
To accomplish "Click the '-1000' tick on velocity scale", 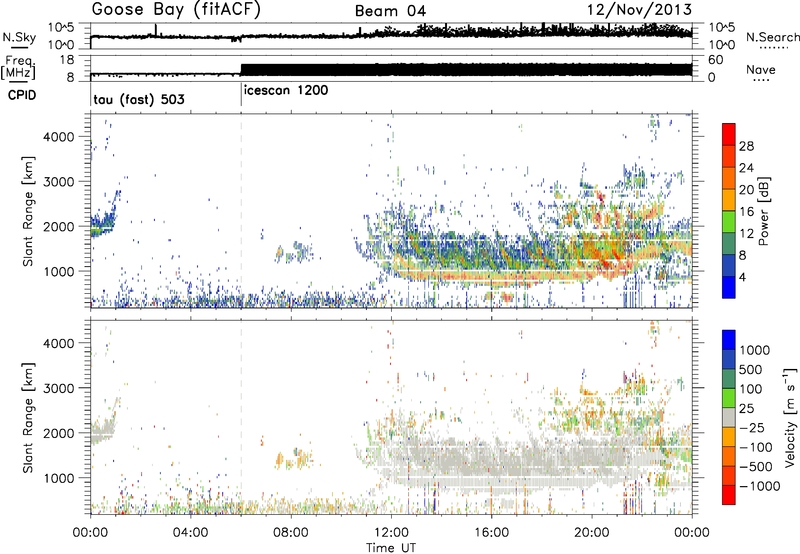I will (x=760, y=486).
